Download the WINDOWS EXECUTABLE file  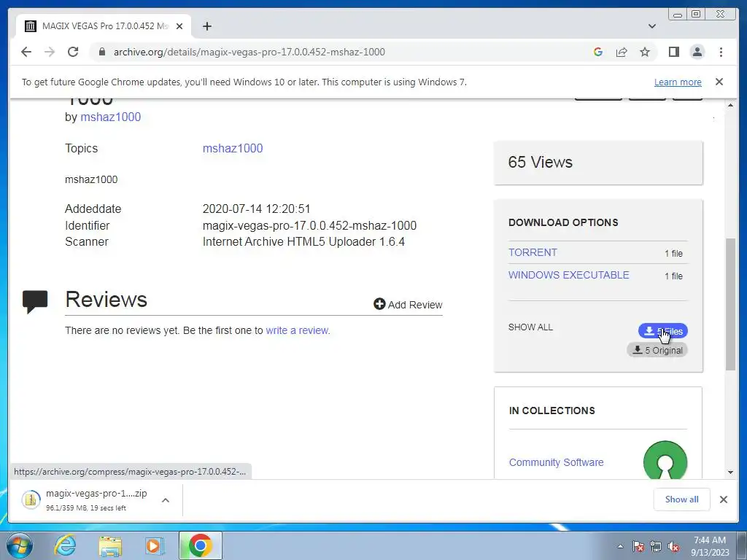point(569,275)
